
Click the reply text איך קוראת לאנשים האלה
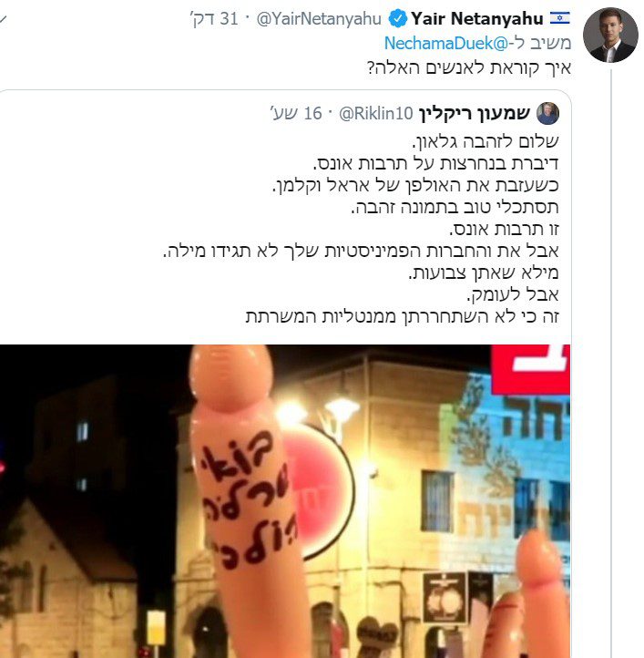tap(468, 67)
